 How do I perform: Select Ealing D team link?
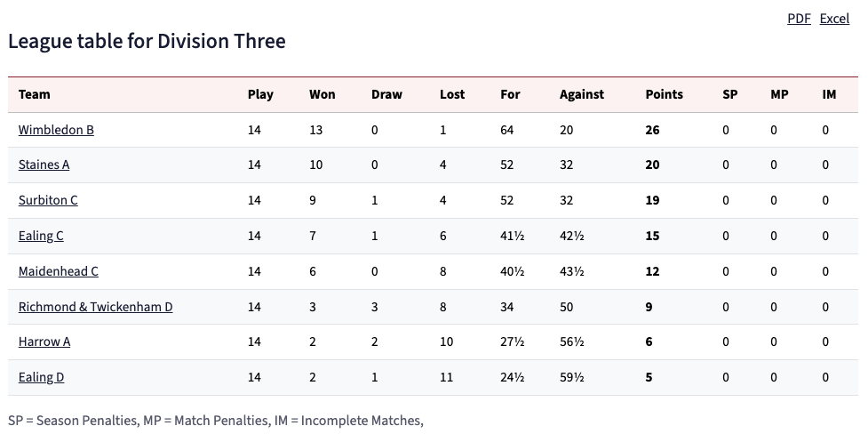[x=41, y=377]
